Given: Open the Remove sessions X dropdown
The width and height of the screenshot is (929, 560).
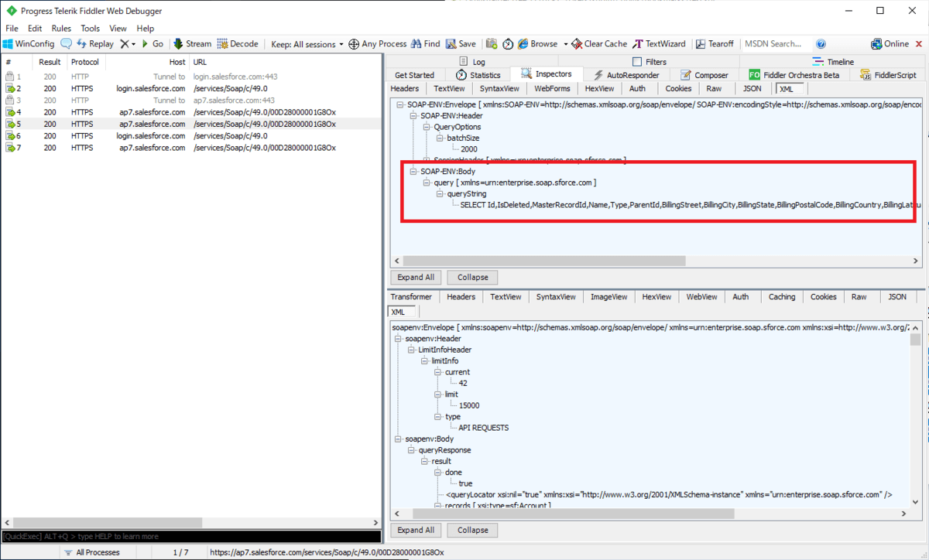Looking at the screenshot, I should (x=128, y=44).
